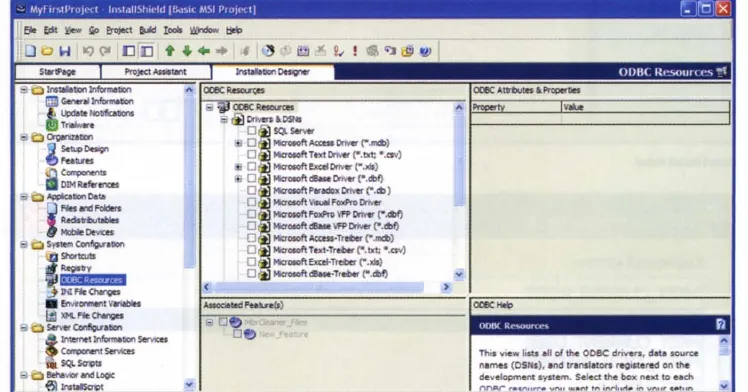Expand the Microsoft Excel Driver (*.xls) node
This screenshot has height=392, width=748.
(238, 167)
